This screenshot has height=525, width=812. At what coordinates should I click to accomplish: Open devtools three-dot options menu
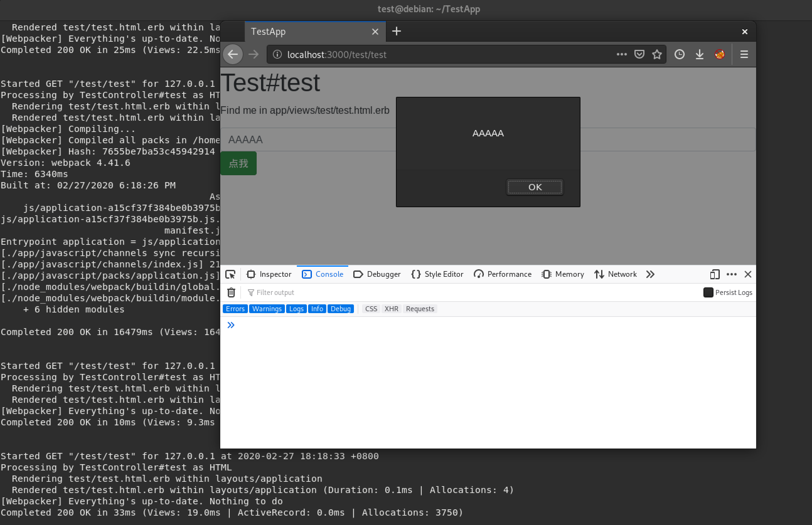[x=731, y=275]
